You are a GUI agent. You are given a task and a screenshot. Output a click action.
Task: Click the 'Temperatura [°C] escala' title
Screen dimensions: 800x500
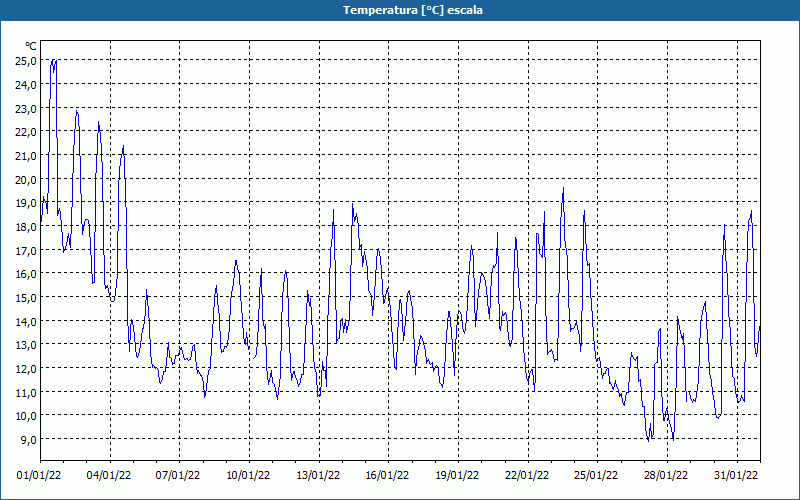coord(413,10)
